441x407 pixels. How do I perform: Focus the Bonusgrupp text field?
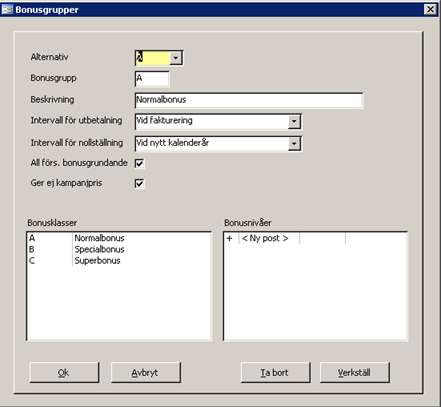point(152,79)
